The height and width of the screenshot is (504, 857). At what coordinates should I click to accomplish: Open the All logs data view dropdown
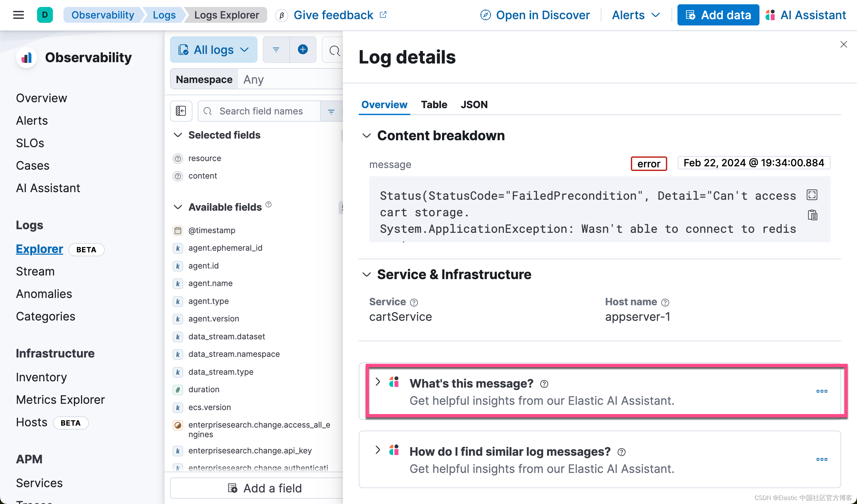[x=214, y=49]
